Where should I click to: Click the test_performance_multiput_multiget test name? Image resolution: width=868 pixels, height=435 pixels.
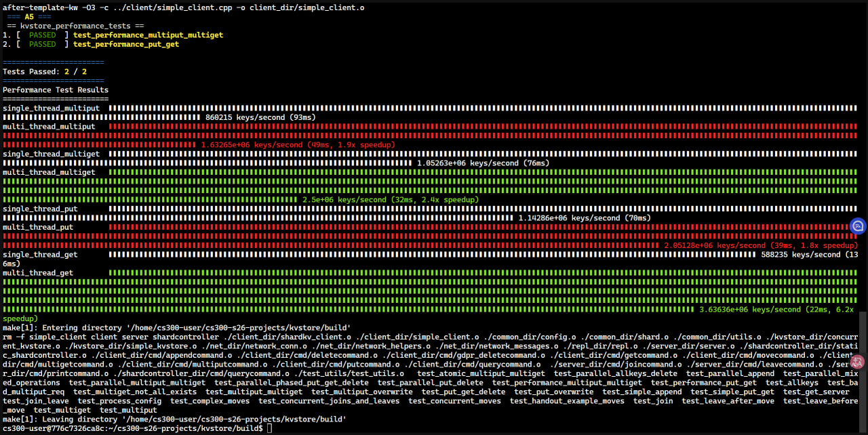click(148, 35)
